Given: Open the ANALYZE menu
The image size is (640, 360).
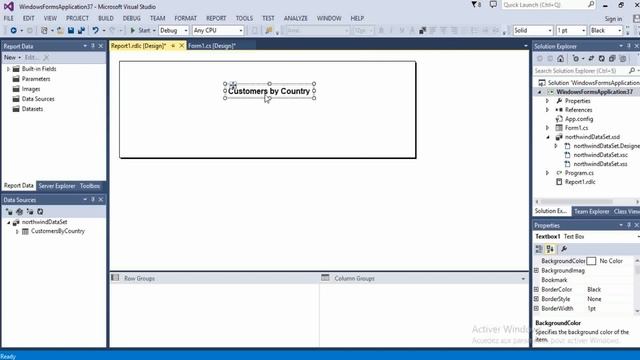Looking at the screenshot, I should (x=296, y=18).
